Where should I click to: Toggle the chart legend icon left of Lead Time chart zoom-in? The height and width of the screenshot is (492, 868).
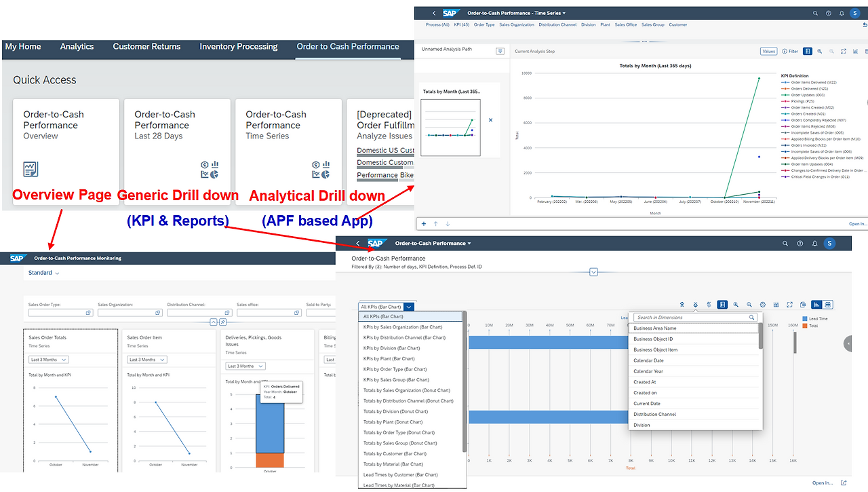point(722,305)
